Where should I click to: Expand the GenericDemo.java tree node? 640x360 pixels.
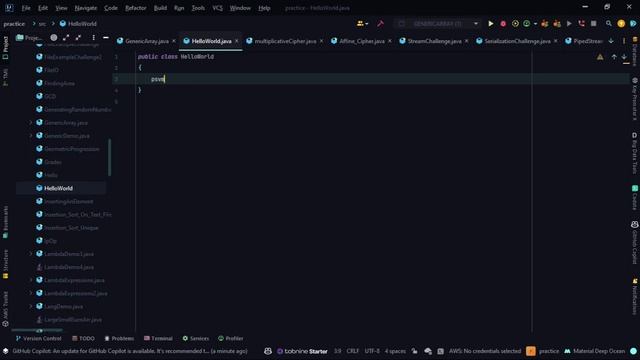pyautogui.click(x=31, y=136)
